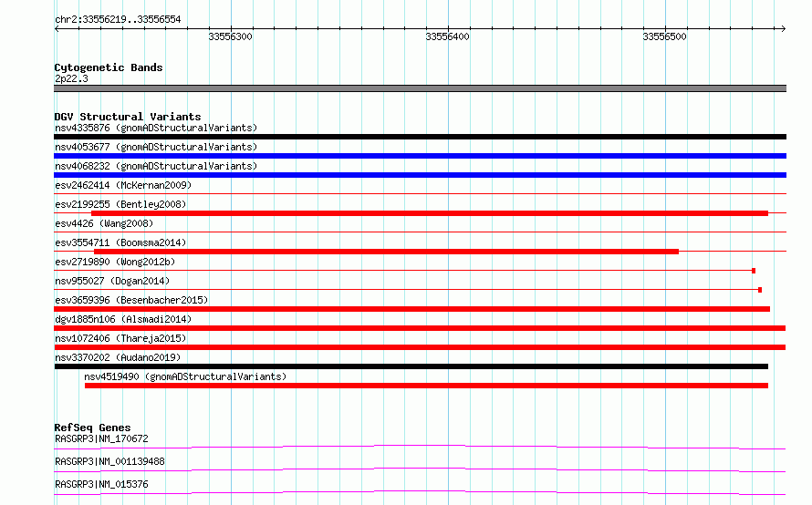812x505 pixels.
Task: Click the small red block ending nsv955027
Action: pos(760,290)
